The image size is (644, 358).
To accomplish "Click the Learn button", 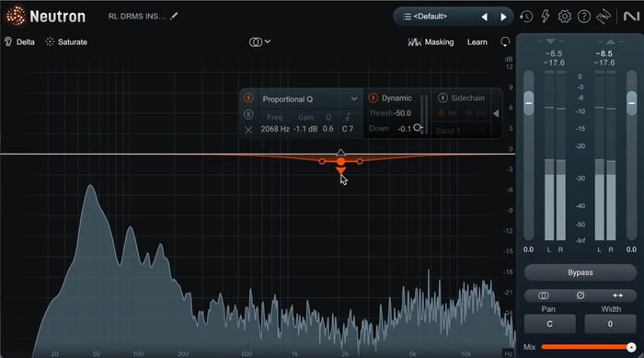I will [477, 42].
